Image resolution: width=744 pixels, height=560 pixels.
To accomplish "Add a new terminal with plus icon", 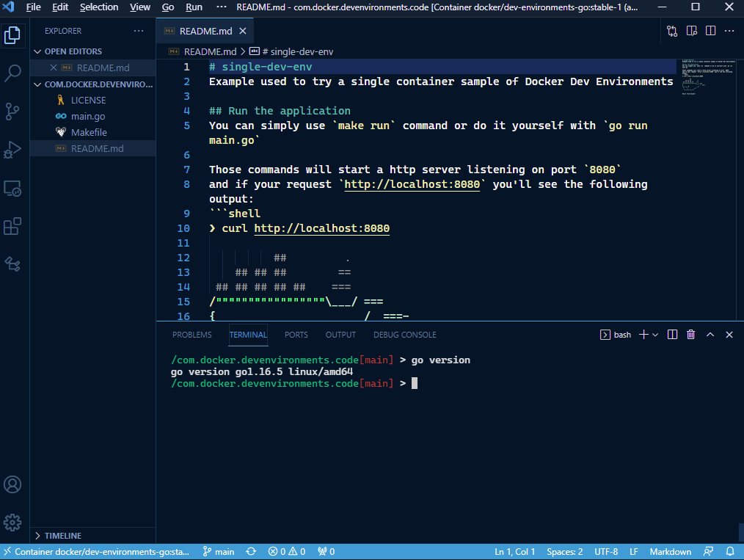I will 643,335.
